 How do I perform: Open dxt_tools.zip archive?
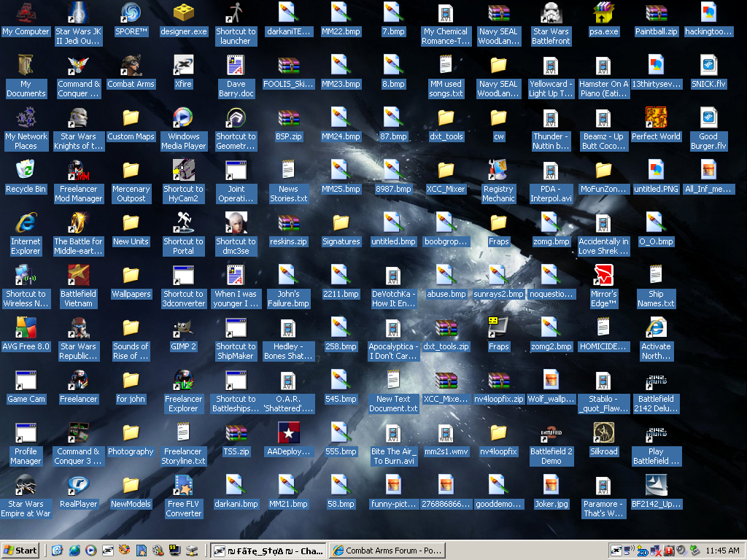(446, 335)
